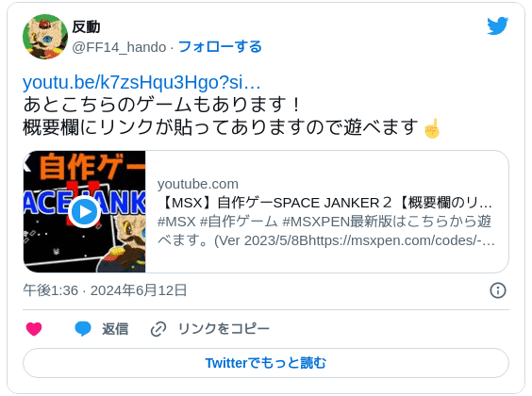Open the tweet info circle icon
Viewport: 532px width, 396px height.
[x=498, y=290]
